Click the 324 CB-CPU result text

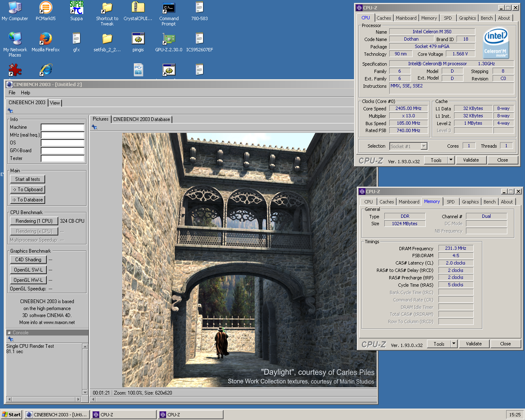pyautogui.click(x=72, y=221)
